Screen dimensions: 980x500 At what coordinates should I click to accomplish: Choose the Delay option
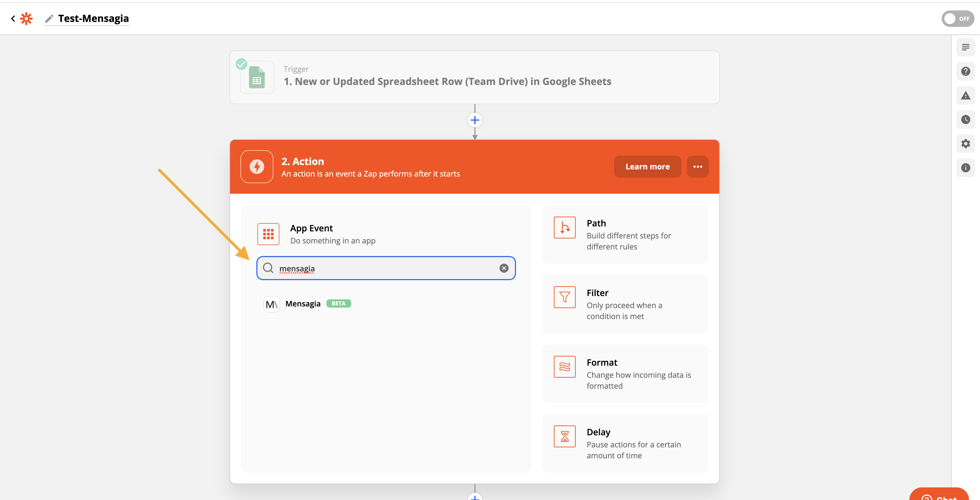[625, 443]
